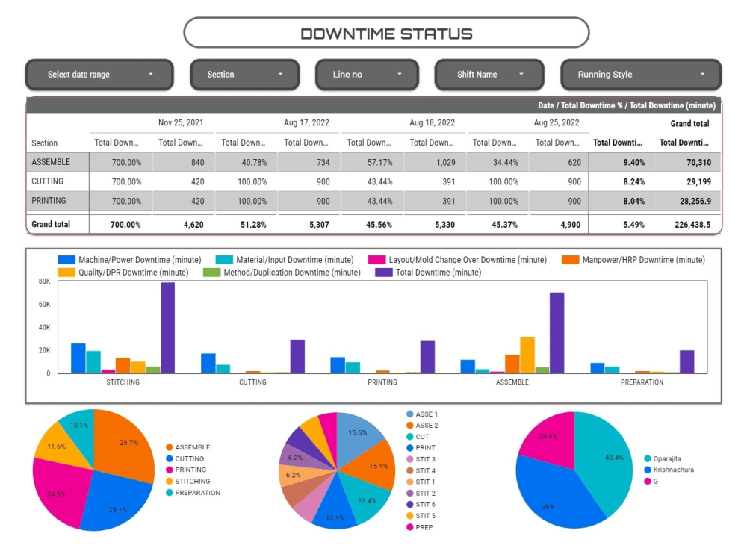
Task: Click the Material/Input Downtime legend swatch
Action: tap(224, 260)
